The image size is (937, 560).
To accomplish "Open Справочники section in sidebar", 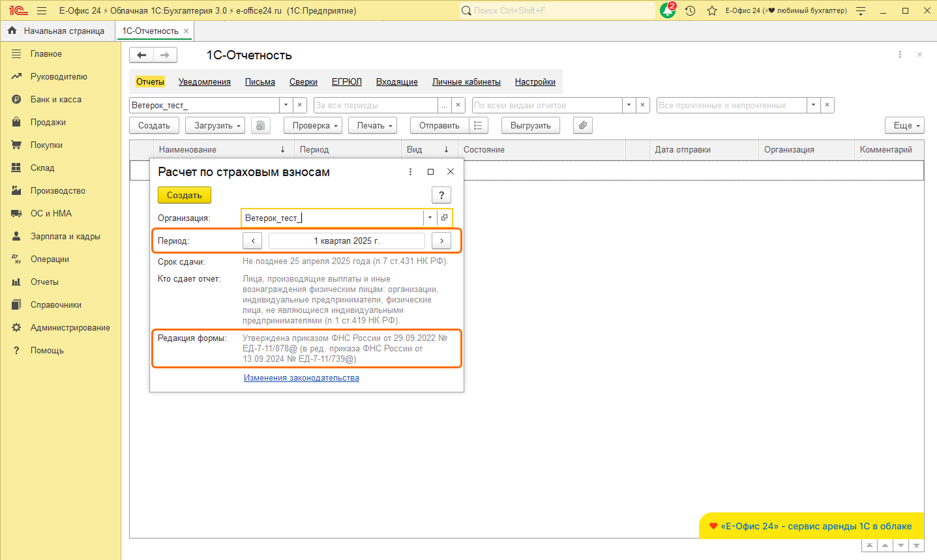I will [x=56, y=305].
